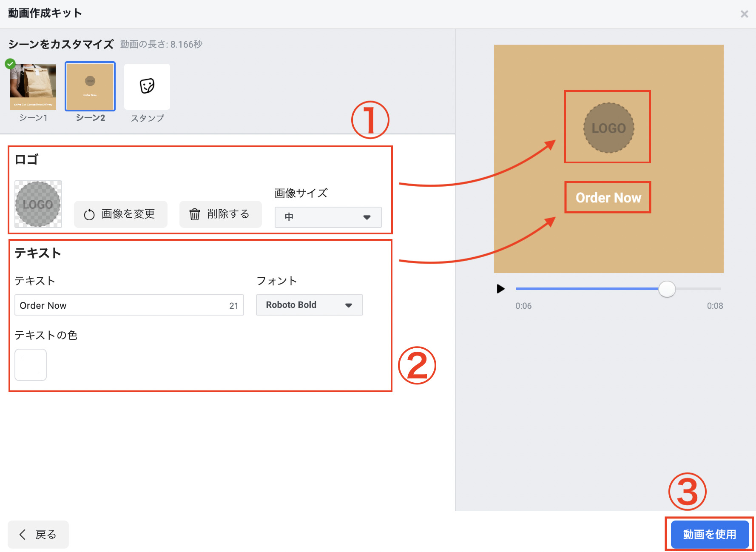Click the 画像を変更 button
756x552 pixels.
[121, 214]
